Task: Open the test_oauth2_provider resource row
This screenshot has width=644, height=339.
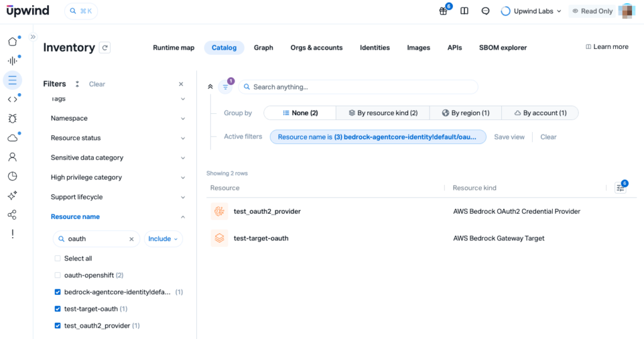Action: click(x=267, y=211)
